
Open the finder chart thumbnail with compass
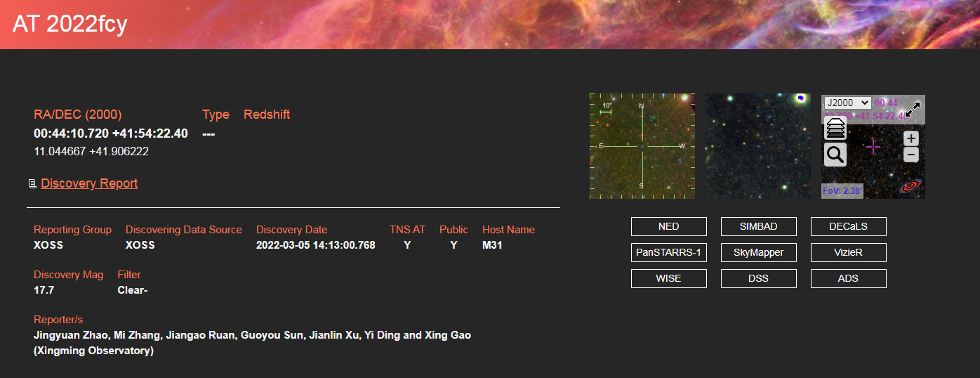pos(642,146)
